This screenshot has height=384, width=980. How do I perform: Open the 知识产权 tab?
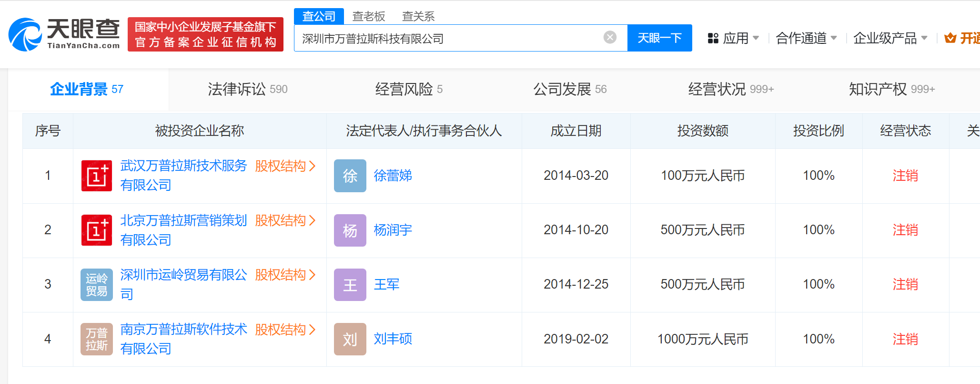(892, 89)
